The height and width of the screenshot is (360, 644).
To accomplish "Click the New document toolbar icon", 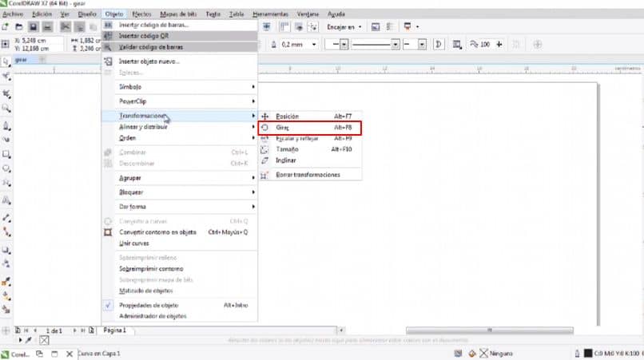I will point(6,27).
